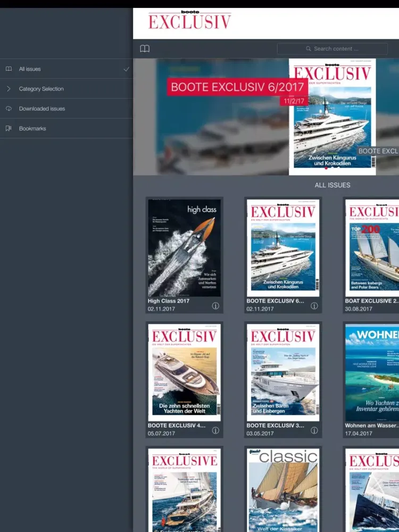Open BOOTE EXCLUSIV 3 issue cover
This screenshot has width=399, height=532.
click(283, 372)
